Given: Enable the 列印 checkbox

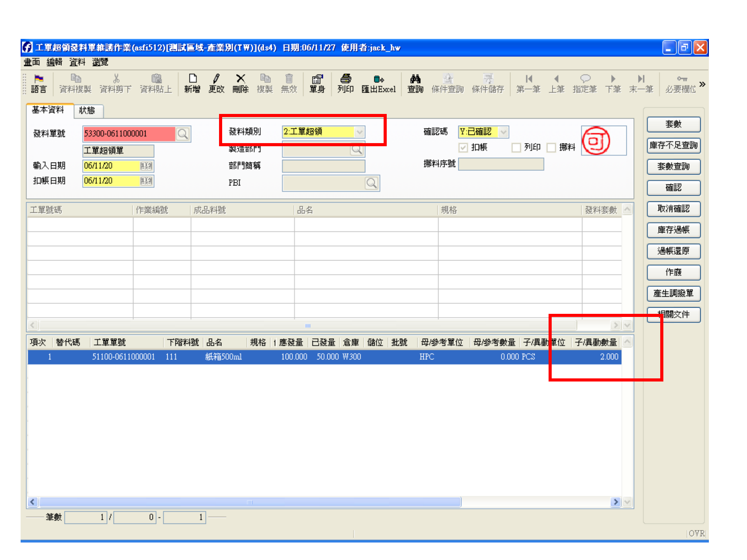Looking at the screenshot, I should [516, 147].
